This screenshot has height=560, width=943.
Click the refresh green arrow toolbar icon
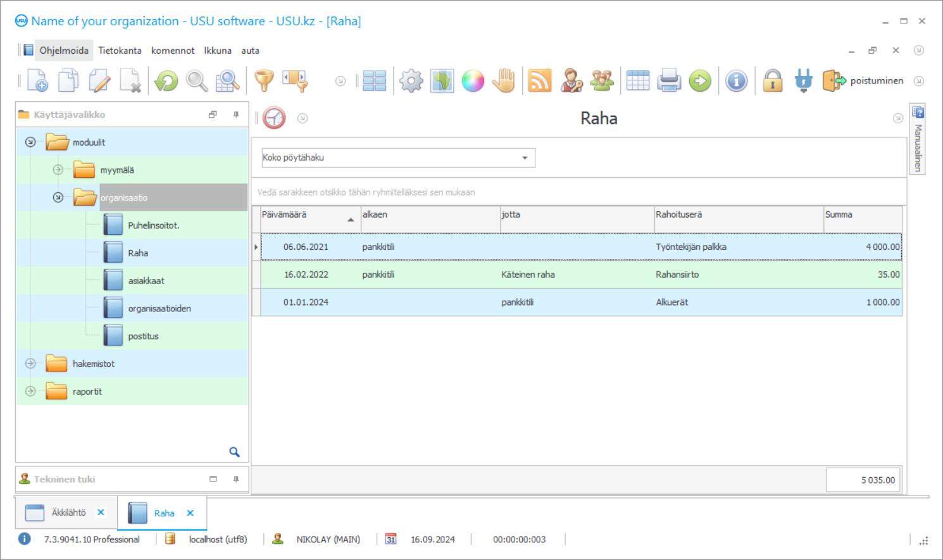166,81
